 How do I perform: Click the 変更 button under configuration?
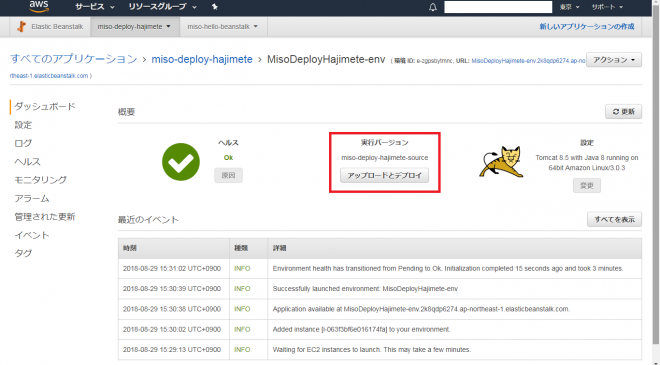pyautogui.click(x=587, y=185)
